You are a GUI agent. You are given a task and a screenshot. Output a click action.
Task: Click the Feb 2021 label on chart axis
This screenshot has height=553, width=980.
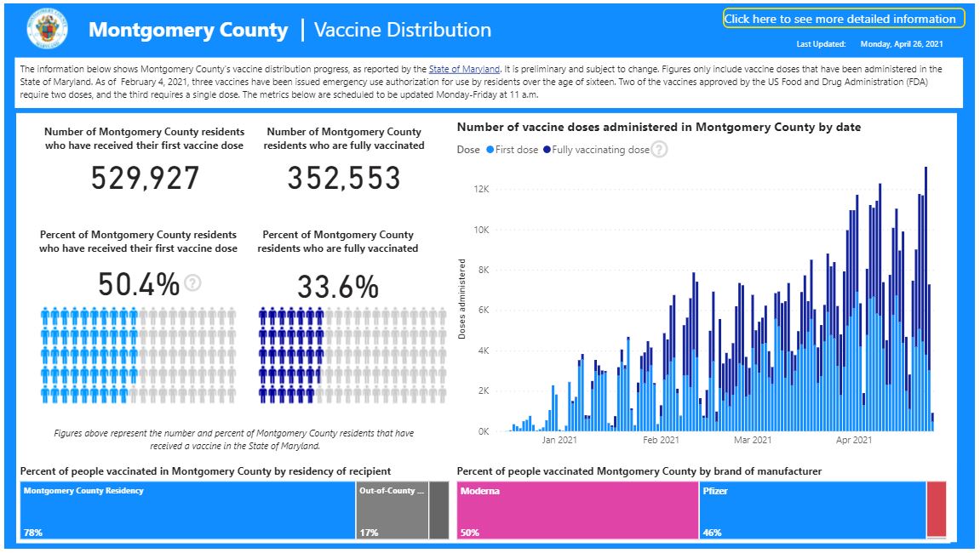(x=661, y=440)
